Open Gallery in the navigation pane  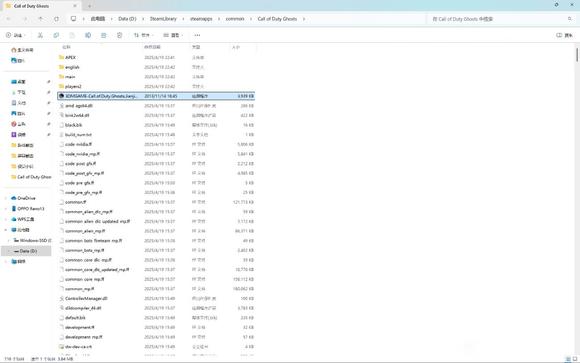(18, 60)
